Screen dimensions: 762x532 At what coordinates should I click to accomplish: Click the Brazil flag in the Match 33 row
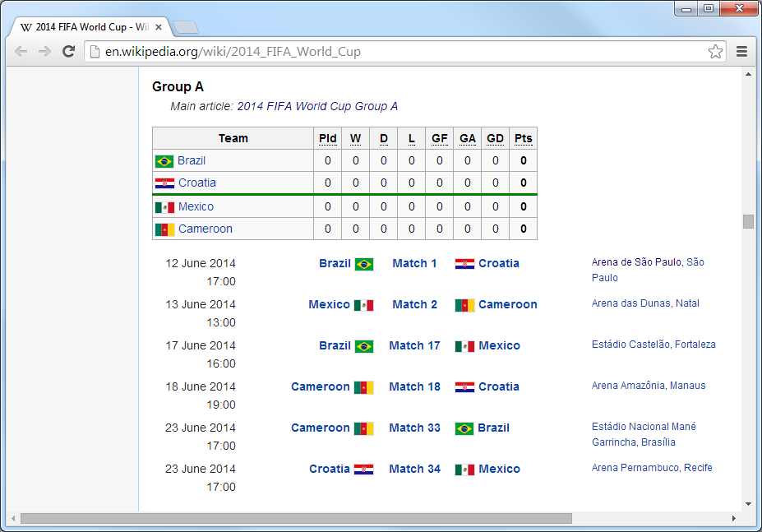[464, 428]
